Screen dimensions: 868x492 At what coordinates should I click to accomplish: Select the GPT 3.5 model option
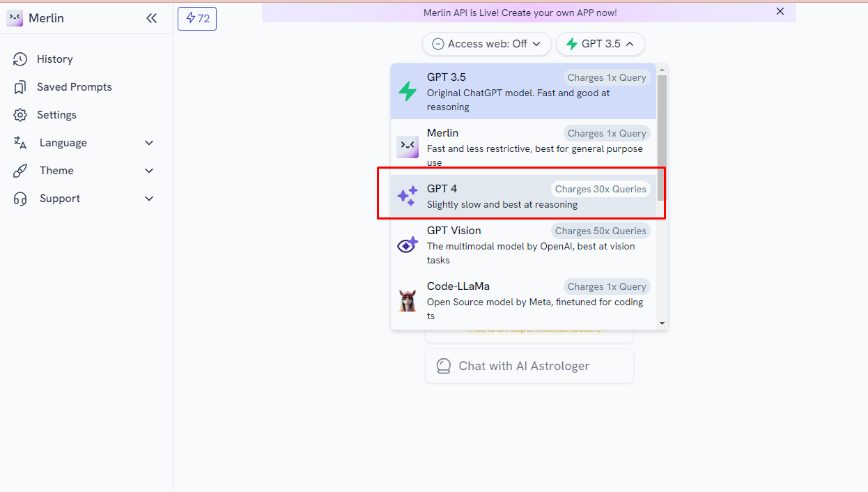(x=523, y=91)
